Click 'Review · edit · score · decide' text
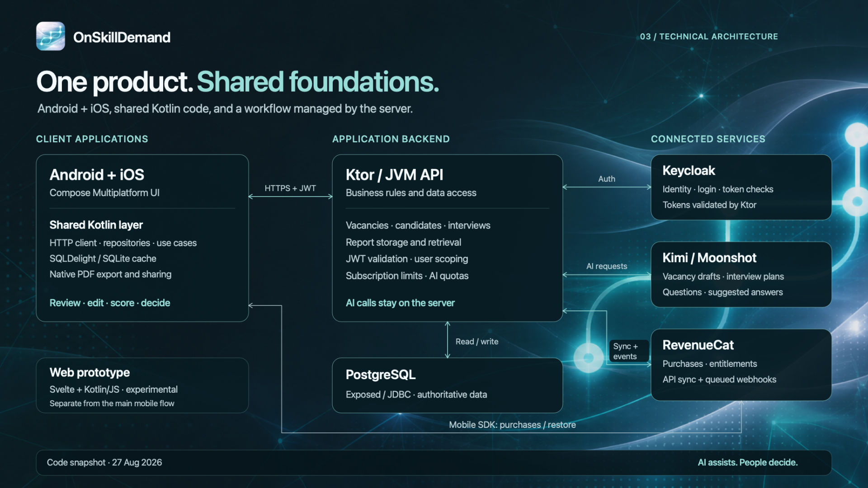This screenshot has height=488, width=868. pos(110,303)
